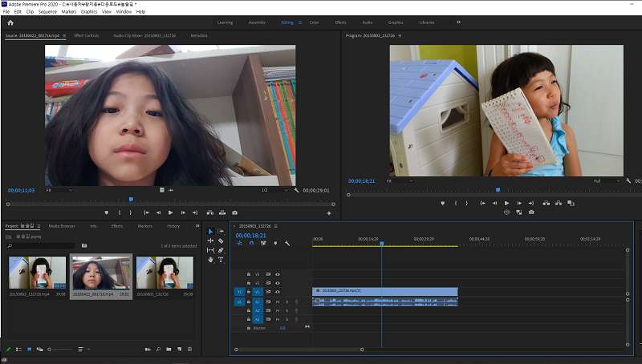Viewport: 642px width, 364px height.
Task: Select the Hand tool
Action: pos(210,260)
